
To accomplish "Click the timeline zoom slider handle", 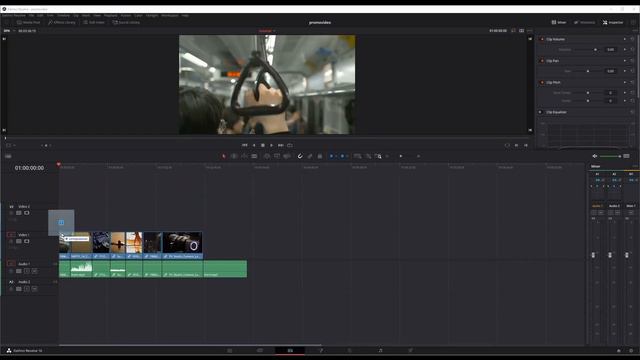I will [x=401, y=156].
